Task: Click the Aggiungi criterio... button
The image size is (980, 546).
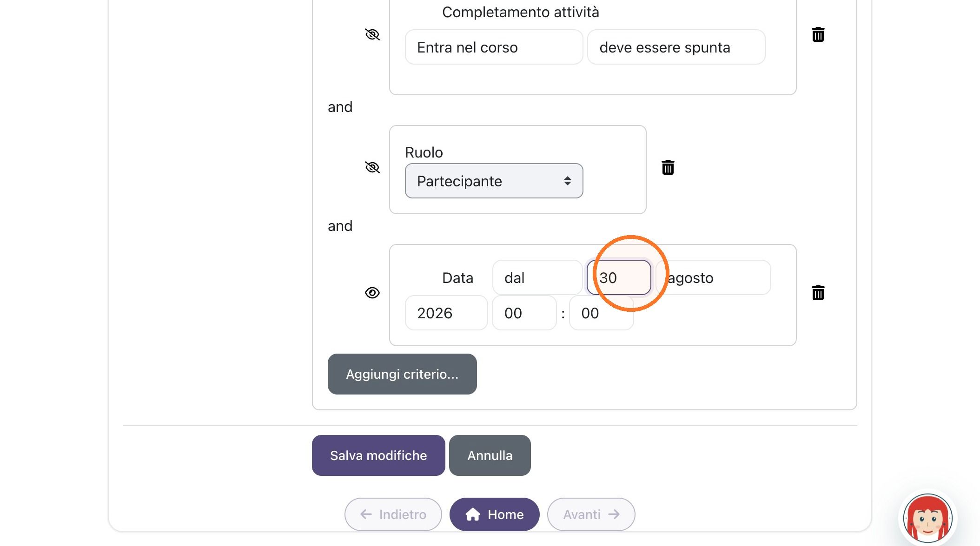Action: (402, 374)
